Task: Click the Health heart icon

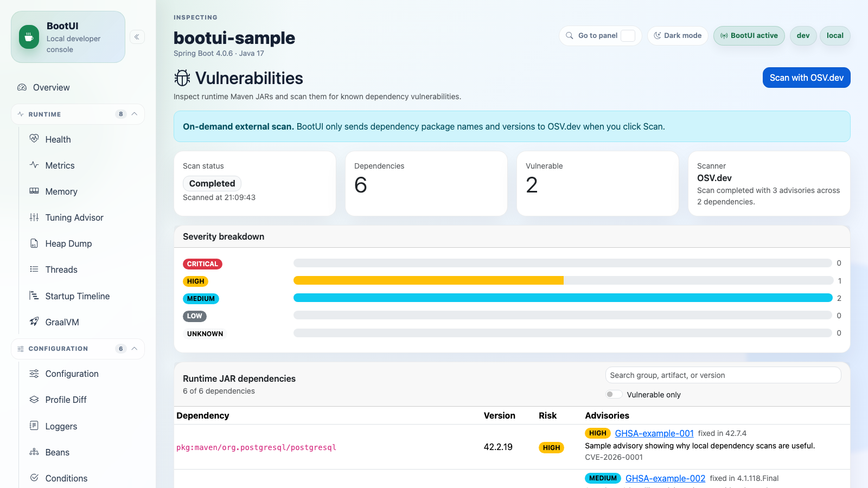Action: (34, 139)
